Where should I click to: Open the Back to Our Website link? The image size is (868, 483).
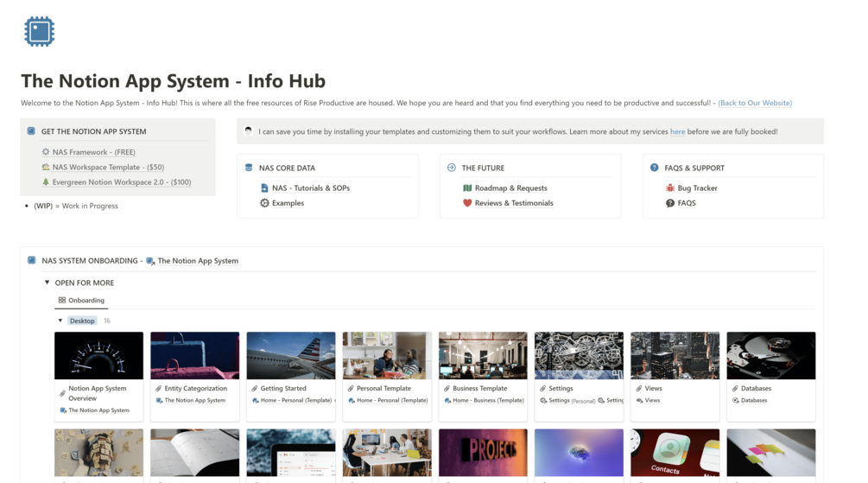755,103
